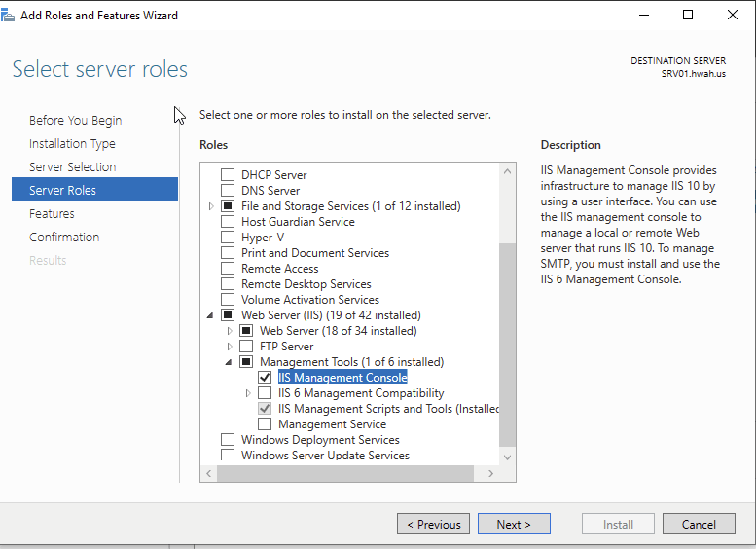Switch to the Server Selection step

tap(72, 166)
